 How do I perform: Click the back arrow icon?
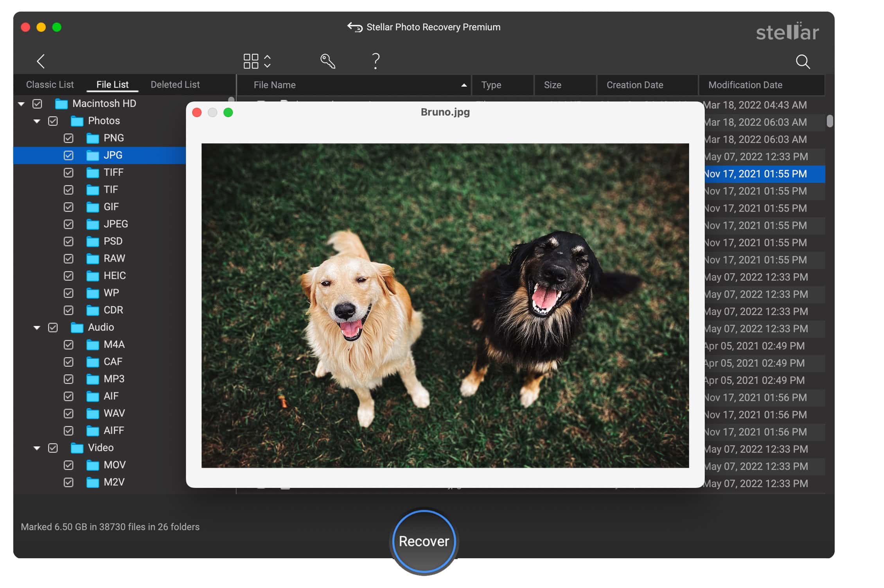[x=41, y=61]
